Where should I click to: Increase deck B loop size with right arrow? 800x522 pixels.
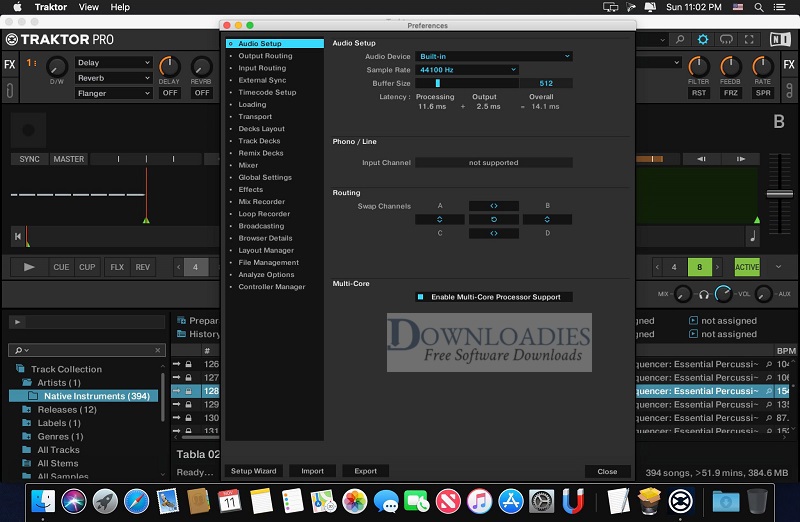click(x=717, y=267)
